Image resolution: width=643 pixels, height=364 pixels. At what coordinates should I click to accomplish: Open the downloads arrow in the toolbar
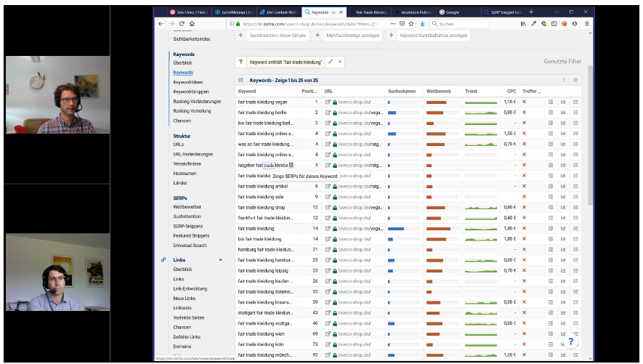[422, 24]
